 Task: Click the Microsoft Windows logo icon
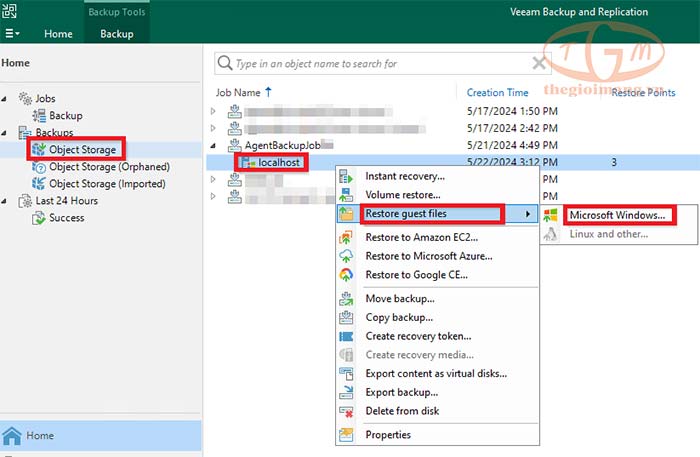(x=550, y=215)
